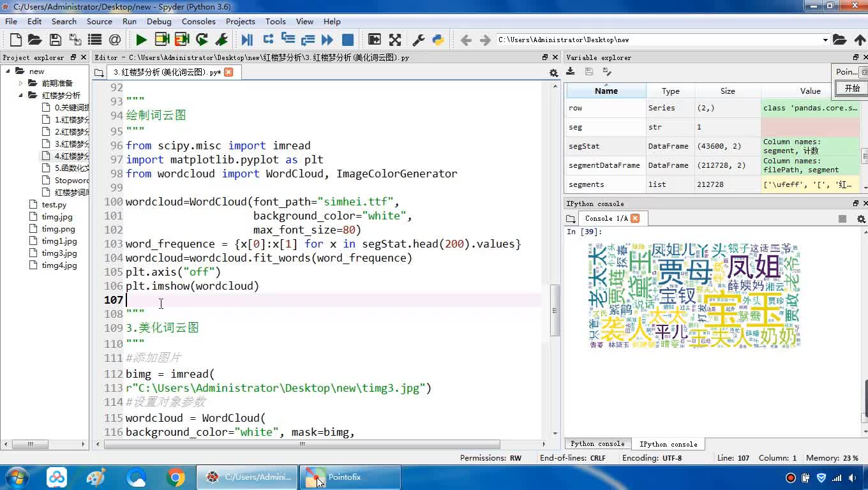Open Google Chrome from the taskbar
The image size is (868, 490).
[x=176, y=477]
